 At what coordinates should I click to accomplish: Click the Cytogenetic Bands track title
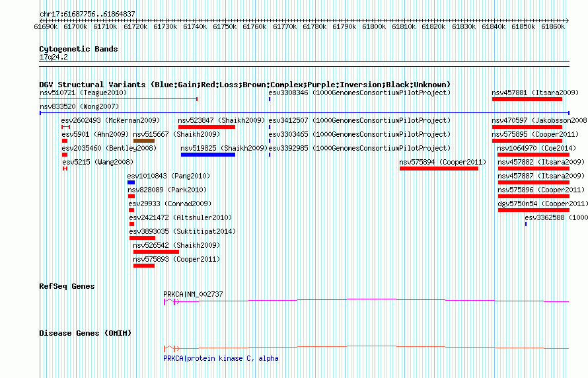tap(79, 49)
